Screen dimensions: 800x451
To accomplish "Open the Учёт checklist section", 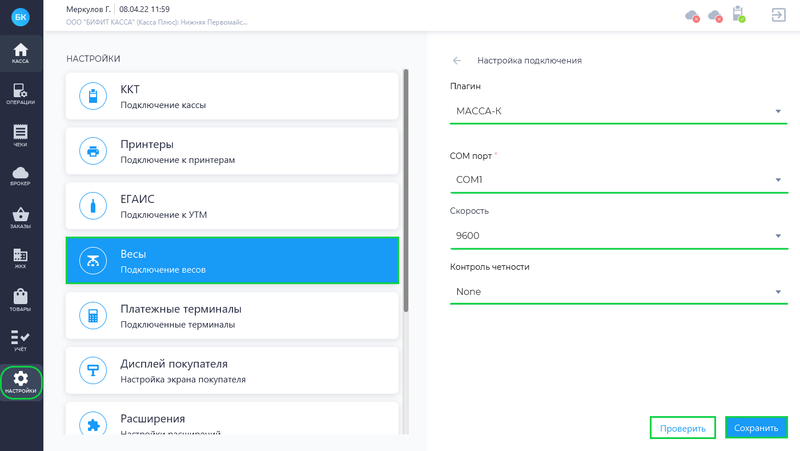I will 20,340.
